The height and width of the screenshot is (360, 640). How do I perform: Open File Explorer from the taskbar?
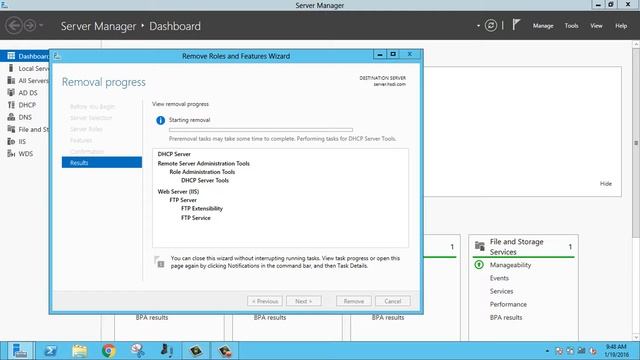(x=80, y=351)
